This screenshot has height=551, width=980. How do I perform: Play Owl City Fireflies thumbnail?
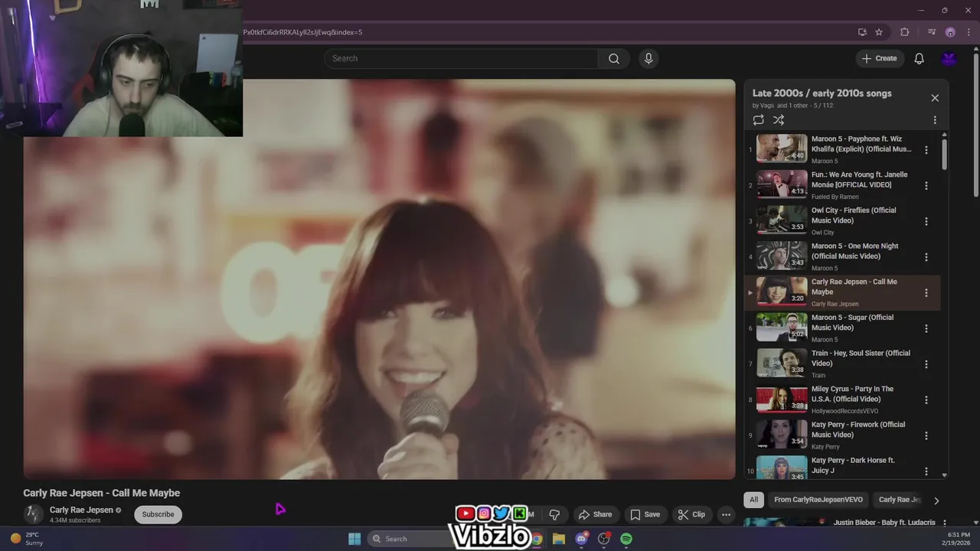[x=782, y=220]
